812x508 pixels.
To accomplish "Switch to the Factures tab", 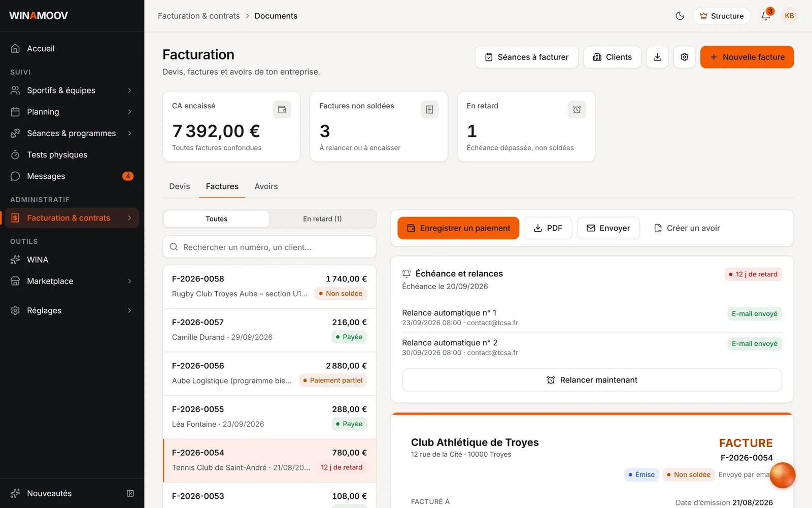I will pyautogui.click(x=222, y=186).
